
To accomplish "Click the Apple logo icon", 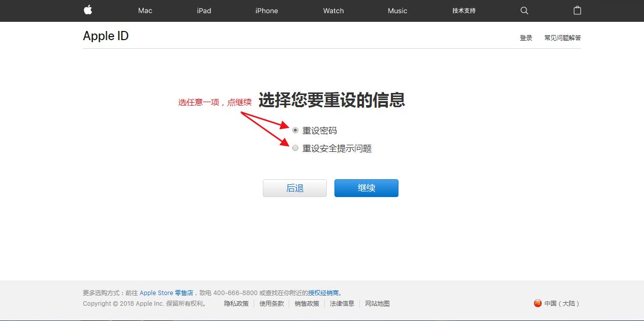I will coord(88,10).
